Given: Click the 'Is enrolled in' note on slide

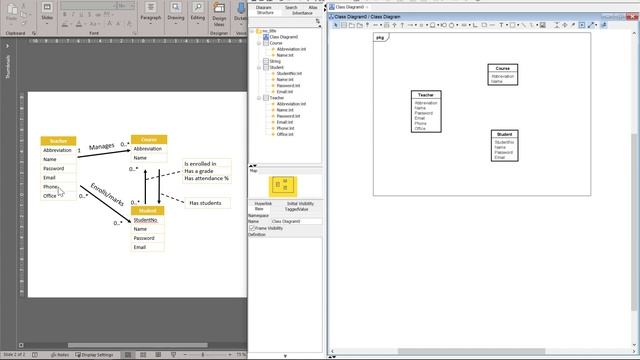Looking at the screenshot, I should click(x=200, y=163).
